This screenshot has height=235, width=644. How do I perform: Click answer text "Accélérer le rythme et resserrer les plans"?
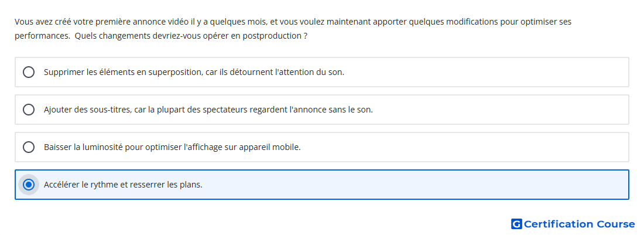(x=123, y=185)
